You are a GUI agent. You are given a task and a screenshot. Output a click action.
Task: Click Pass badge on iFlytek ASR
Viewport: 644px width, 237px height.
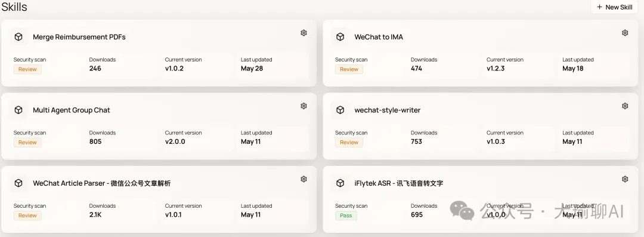[x=346, y=215]
